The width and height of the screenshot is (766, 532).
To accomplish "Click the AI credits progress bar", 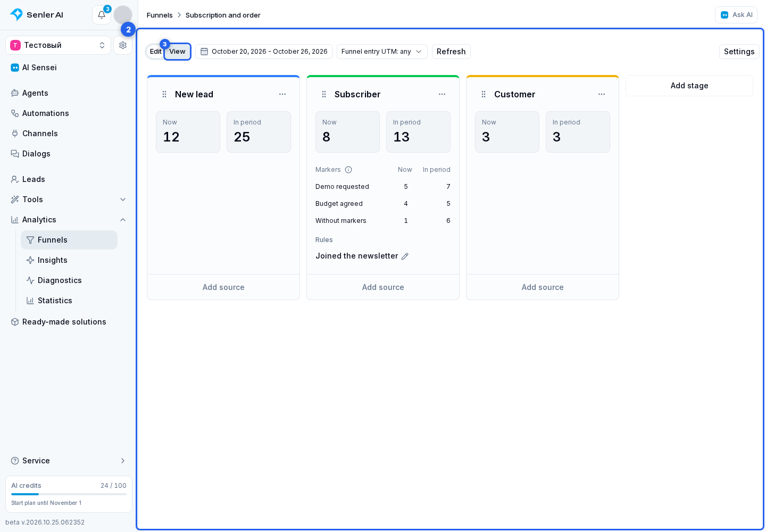I will pos(69,494).
